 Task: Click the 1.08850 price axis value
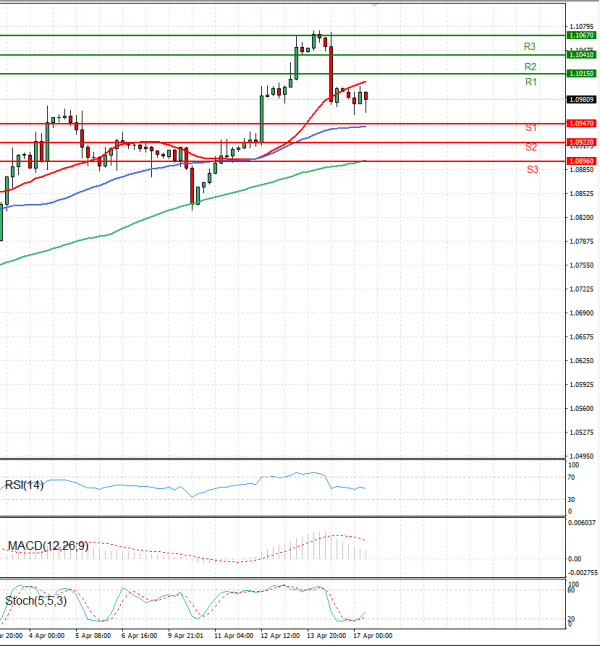pyautogui.click(x=581, y=170)
